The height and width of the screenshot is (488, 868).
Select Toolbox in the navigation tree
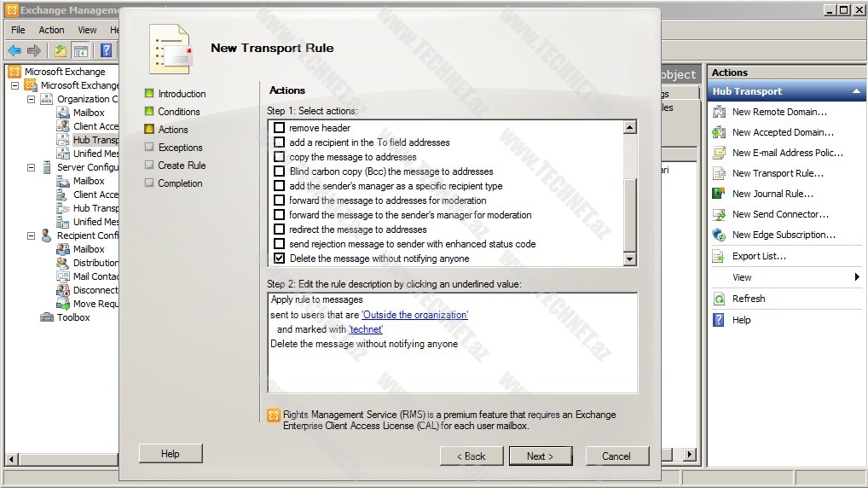(x=73, y=317)
